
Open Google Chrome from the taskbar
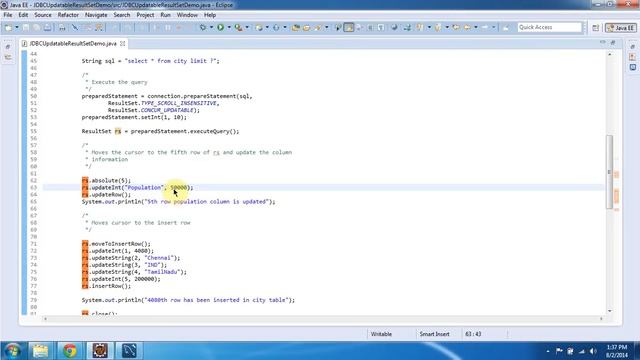70,351
